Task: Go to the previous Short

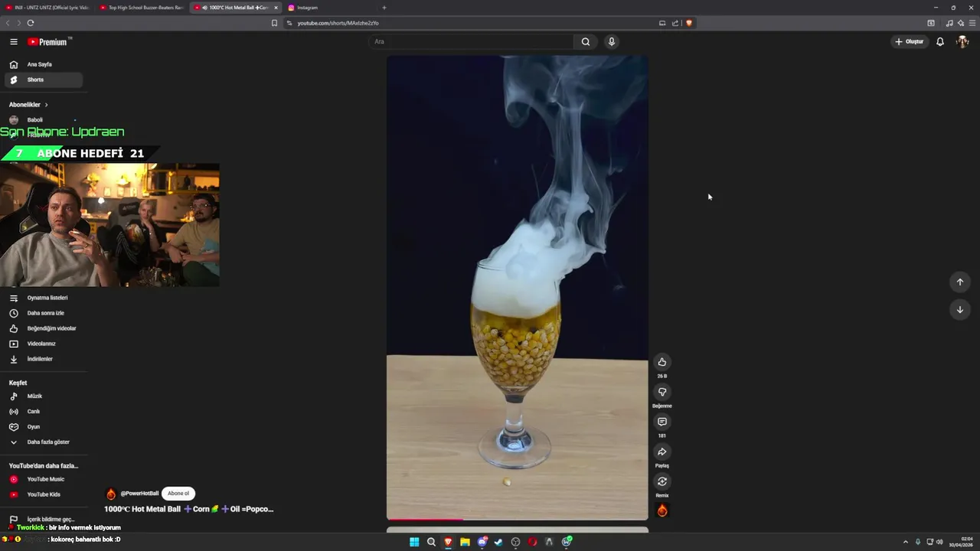Action: tap(960, 282)
